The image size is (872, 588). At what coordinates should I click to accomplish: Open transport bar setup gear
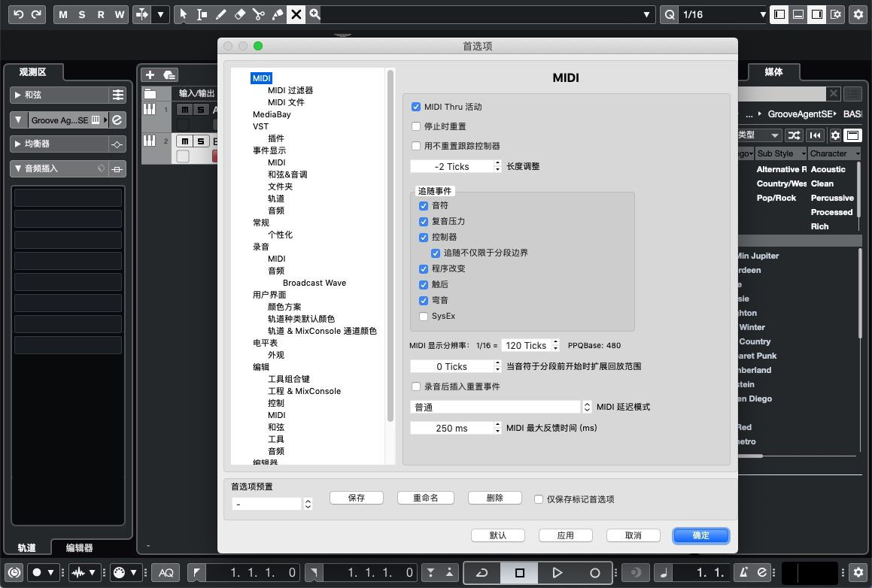[x=858, y=572]
